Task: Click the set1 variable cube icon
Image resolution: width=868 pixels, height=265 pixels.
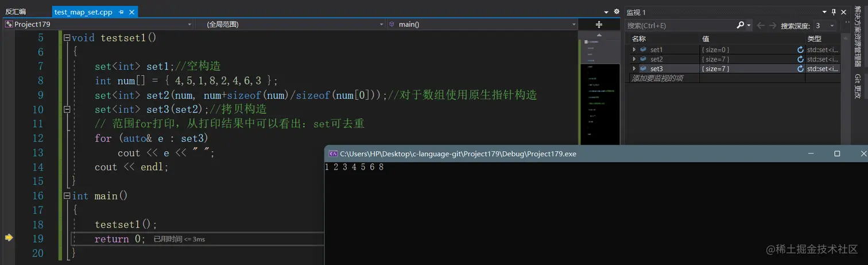Action: click(644, 50)
